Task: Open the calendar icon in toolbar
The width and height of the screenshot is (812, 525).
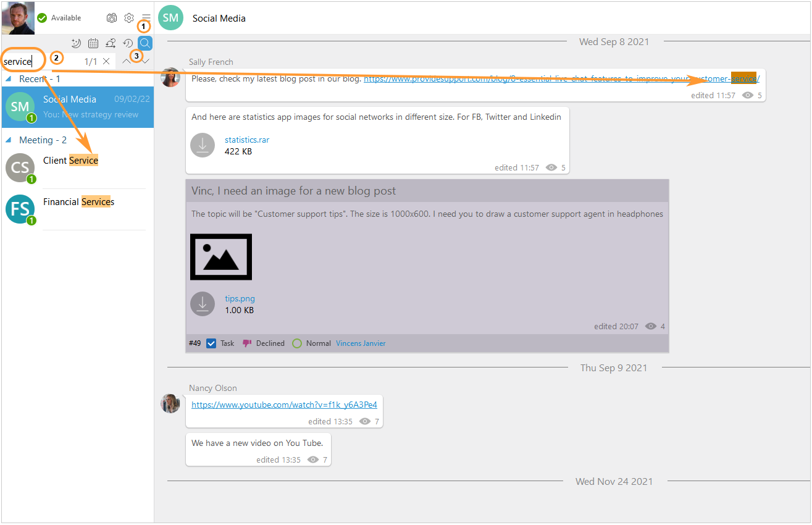Action: tap(93, 43)
